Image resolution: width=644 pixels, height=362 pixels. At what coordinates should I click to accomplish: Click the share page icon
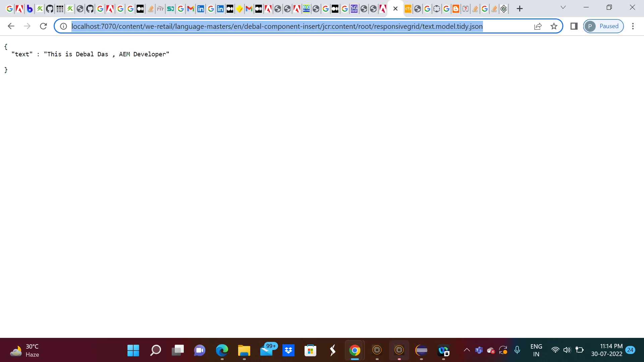538,26
